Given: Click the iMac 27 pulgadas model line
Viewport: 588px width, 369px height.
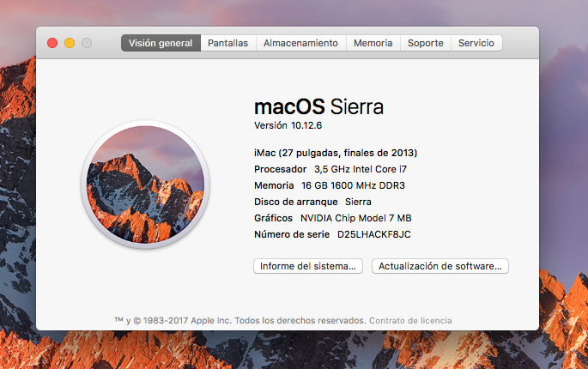Looking at the screenshot, I should pyautogui.click(x=336, y=153).
